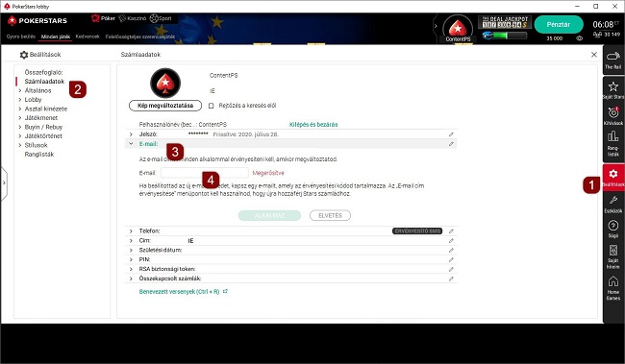Expand Összekapcsolt számlák row

point(131,279)
